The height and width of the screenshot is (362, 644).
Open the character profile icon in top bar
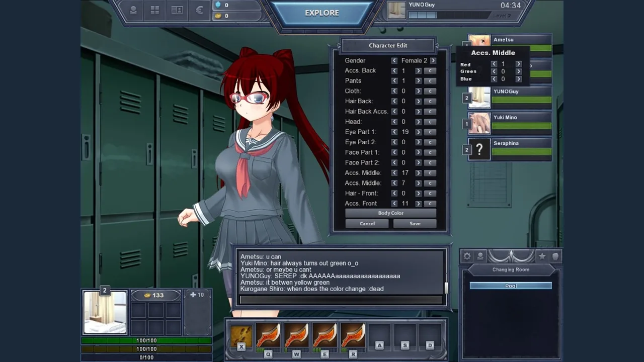133,11
